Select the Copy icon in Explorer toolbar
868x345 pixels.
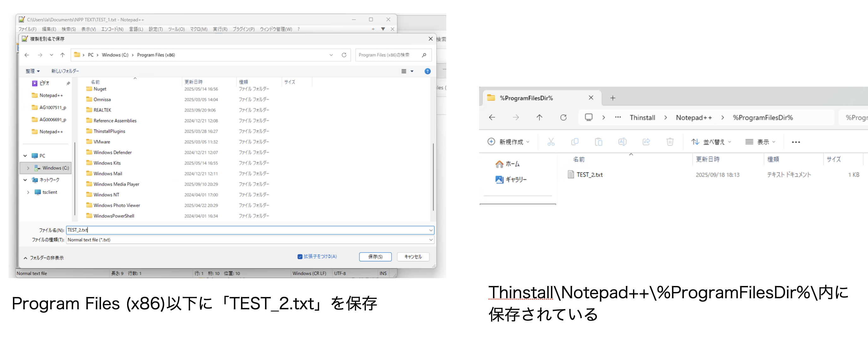click(575, 142)
